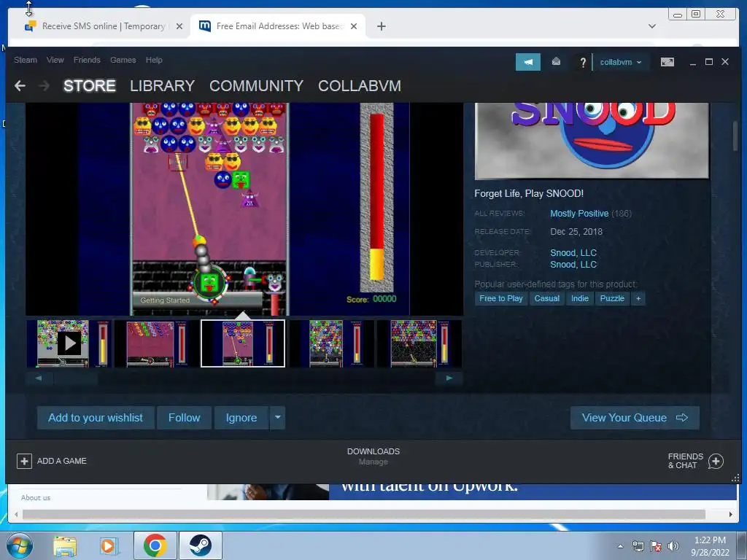
Task: Open the COLLABVM profile section
Action: click(x=360, y=86)
